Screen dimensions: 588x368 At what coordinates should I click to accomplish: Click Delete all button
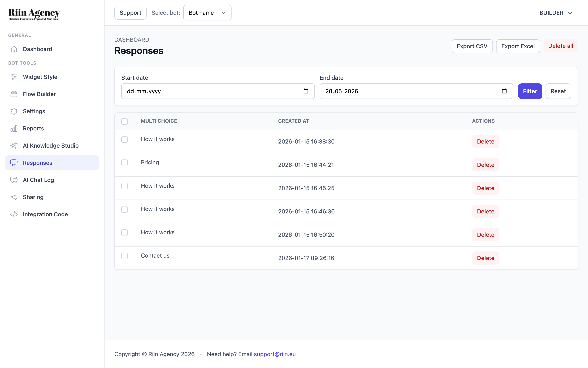click(561, 46)
